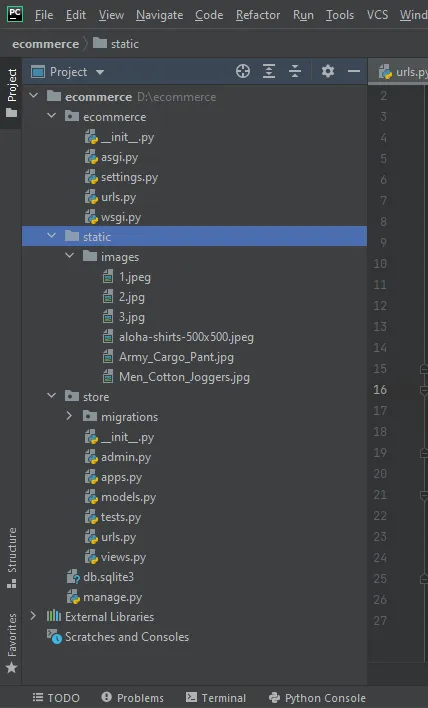428x708 pixels.
Task: Click line number 16 in editor gutter
Action: pos(380,390)
